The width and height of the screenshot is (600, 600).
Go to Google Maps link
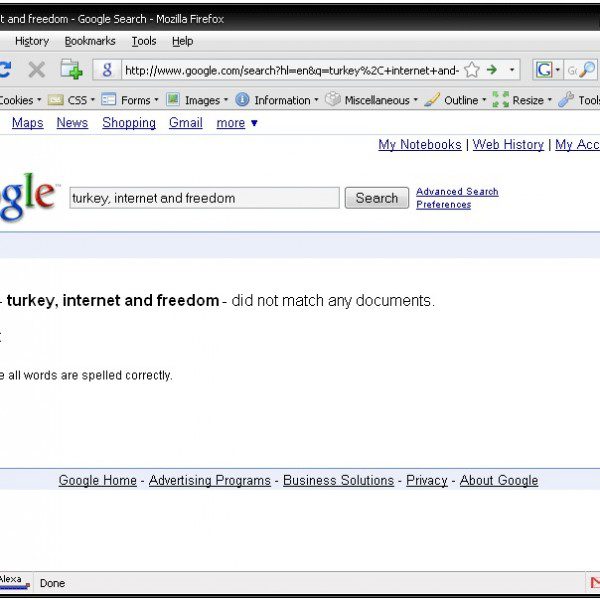coord(28,123)
